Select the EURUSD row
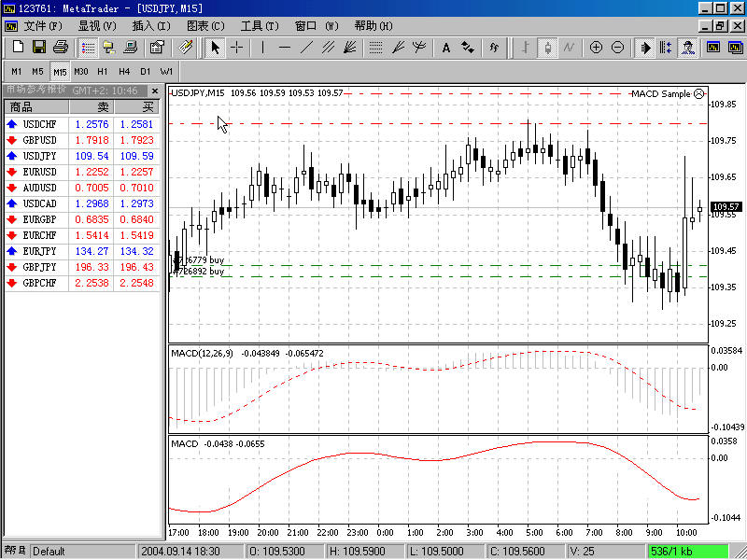The width and height of the screenshot is (747, 560). tap(82, 172)
